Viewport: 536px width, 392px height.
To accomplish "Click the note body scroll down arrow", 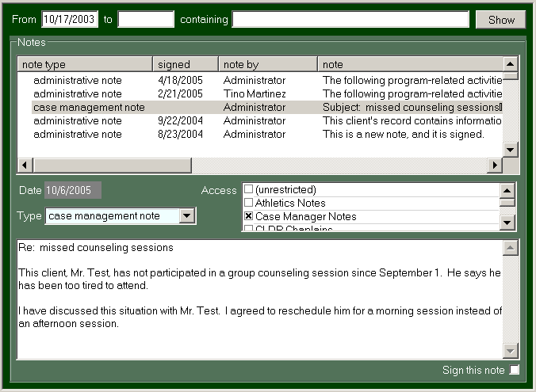I will (x=511, y=351).
